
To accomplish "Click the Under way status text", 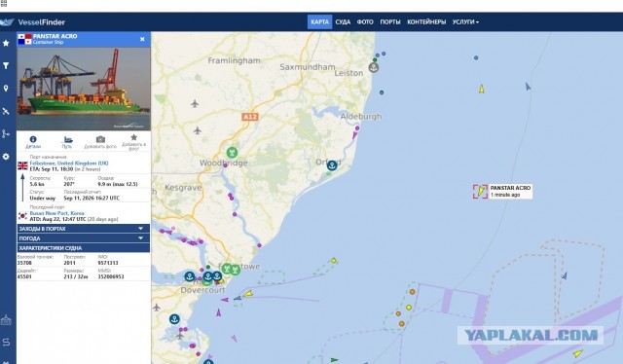I will click(43, 198).
